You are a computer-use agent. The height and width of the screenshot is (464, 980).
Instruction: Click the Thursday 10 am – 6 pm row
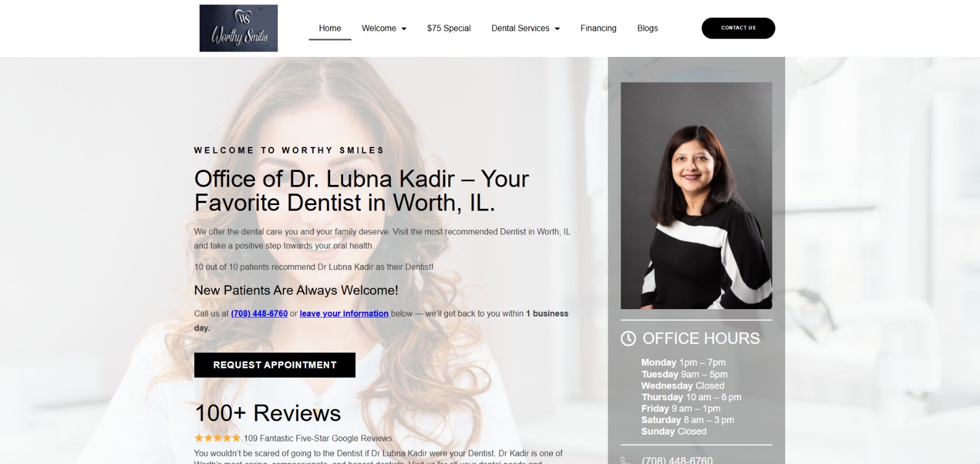(x=691, y=397)
